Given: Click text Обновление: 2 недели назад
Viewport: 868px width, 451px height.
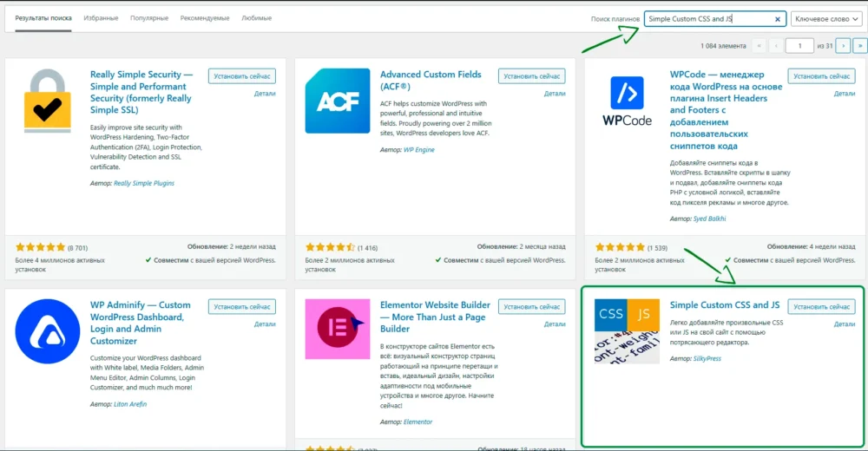Looking at the screenshot, I should 232,247.
